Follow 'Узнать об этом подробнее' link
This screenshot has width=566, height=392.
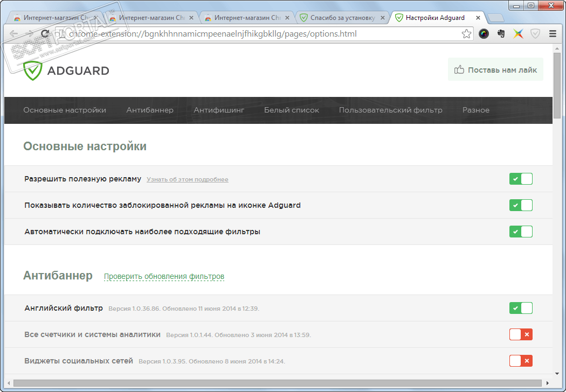pos(188,180)
